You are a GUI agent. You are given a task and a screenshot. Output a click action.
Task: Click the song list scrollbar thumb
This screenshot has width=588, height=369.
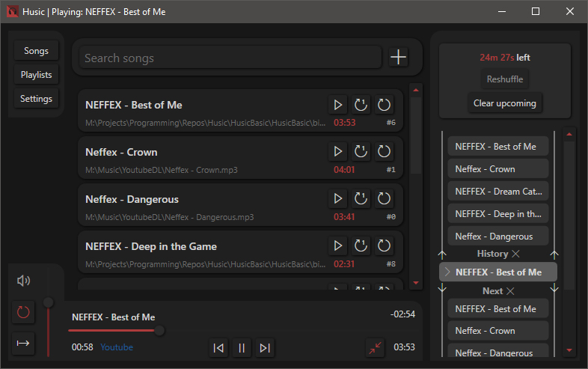pos(415,135)
